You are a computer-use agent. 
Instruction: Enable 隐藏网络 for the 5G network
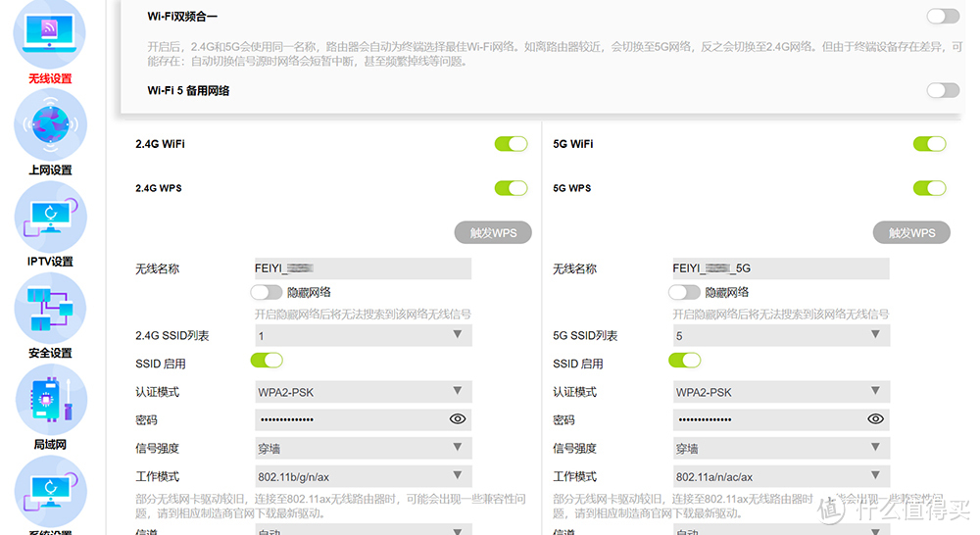(684, 292)
